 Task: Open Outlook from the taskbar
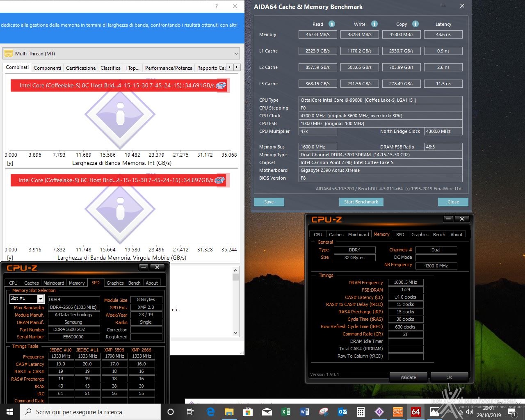342,412
